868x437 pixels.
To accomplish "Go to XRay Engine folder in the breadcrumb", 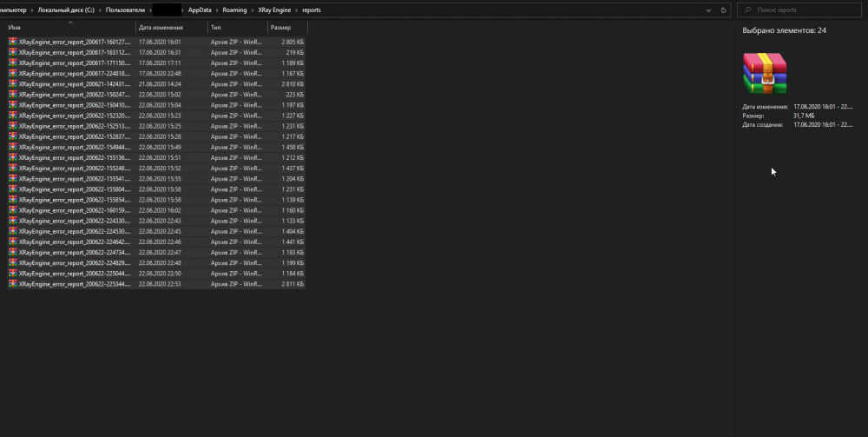I will coord(274,10).
